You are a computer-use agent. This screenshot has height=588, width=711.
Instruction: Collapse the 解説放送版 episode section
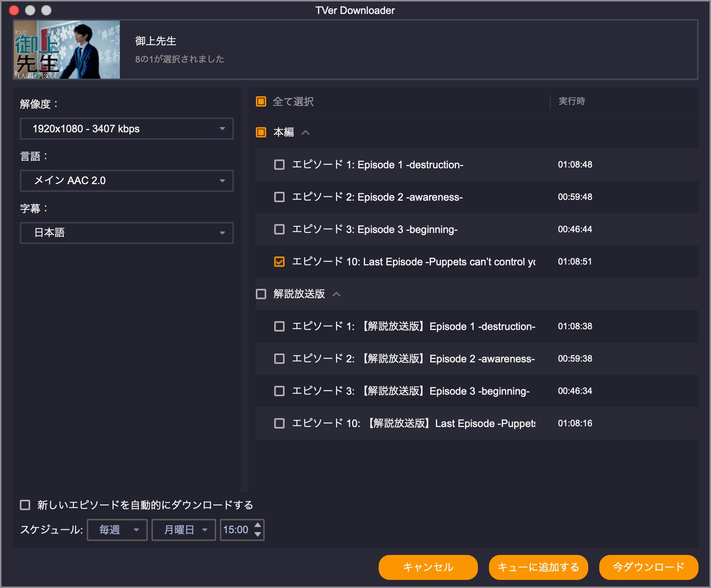coord(336,294)
